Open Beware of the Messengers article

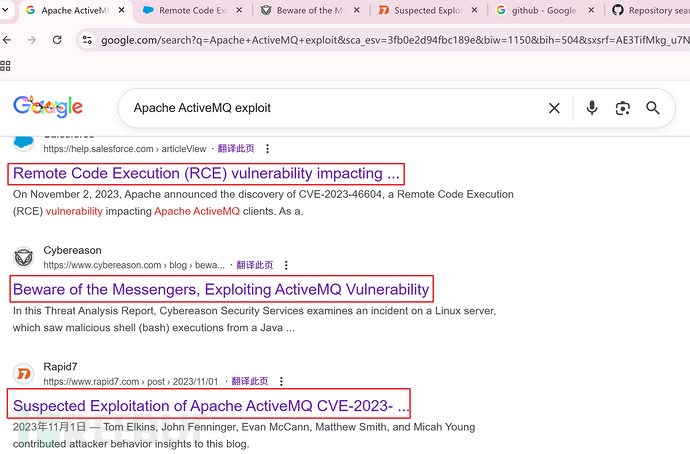(x=221, y=290)
